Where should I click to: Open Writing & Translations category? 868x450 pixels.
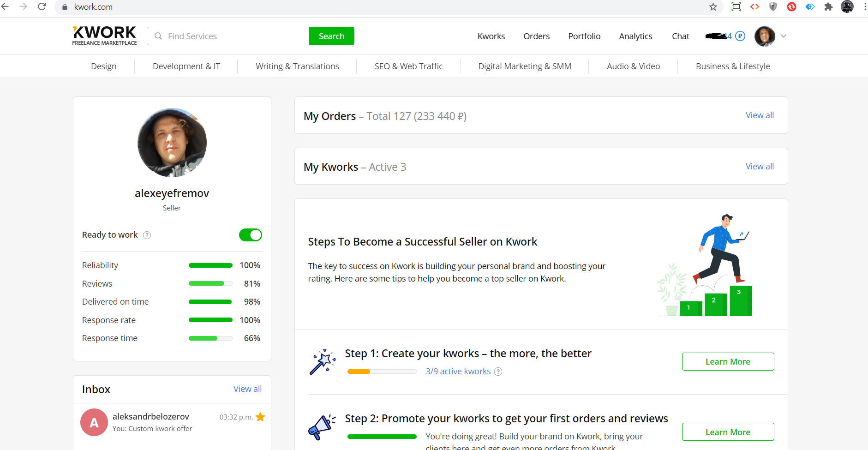pyautogui.click(x=297, y=66)
